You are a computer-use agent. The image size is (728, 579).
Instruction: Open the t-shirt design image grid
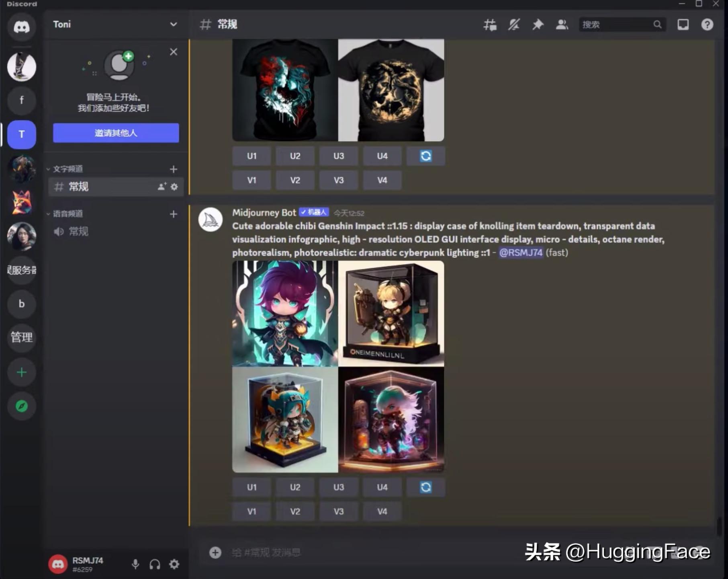point(338,90)
